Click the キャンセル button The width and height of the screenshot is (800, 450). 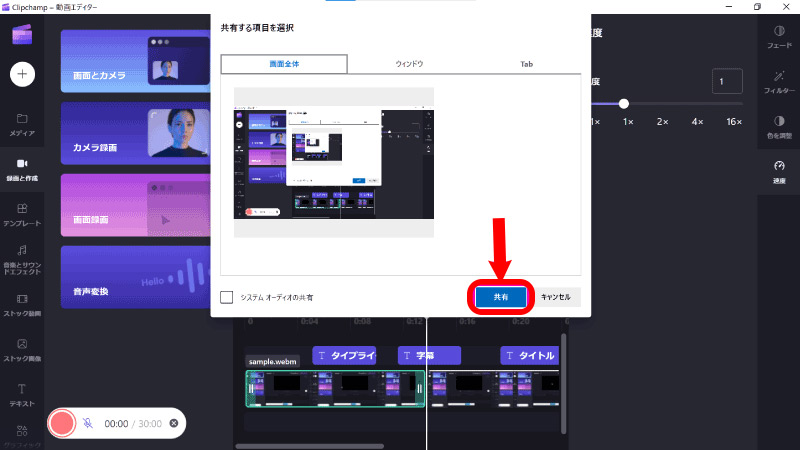click(x=556, y=297)
